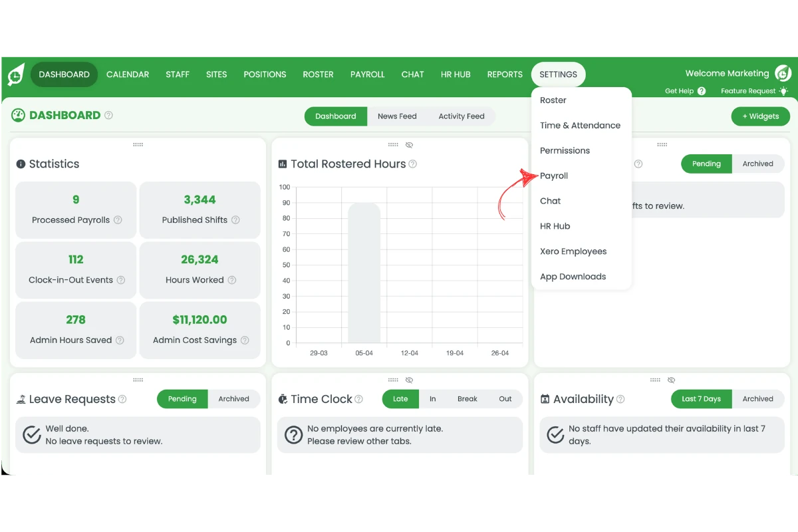Open the Marketing user avatar icon
This screenshot has height=532, width=798.
[x=783, y=73]
